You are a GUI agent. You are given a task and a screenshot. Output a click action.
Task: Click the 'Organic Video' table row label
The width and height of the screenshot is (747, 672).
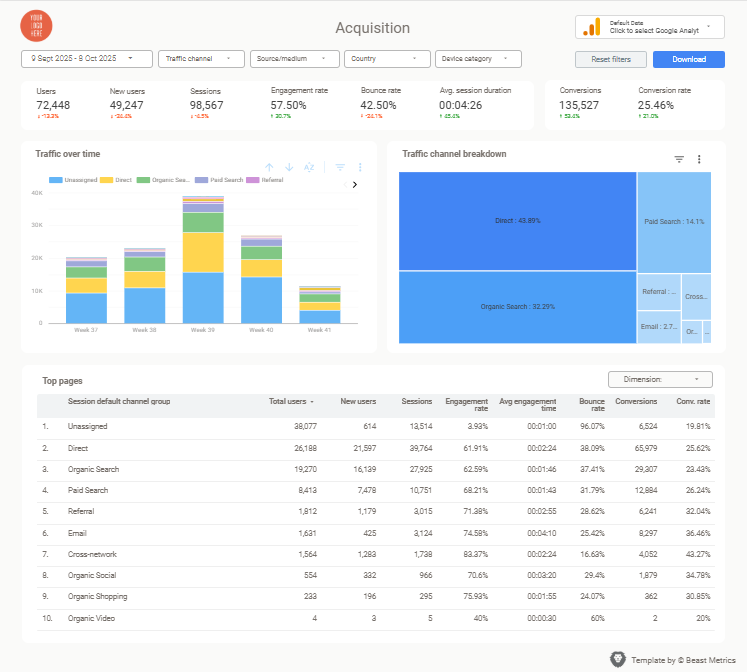[91, 618]
